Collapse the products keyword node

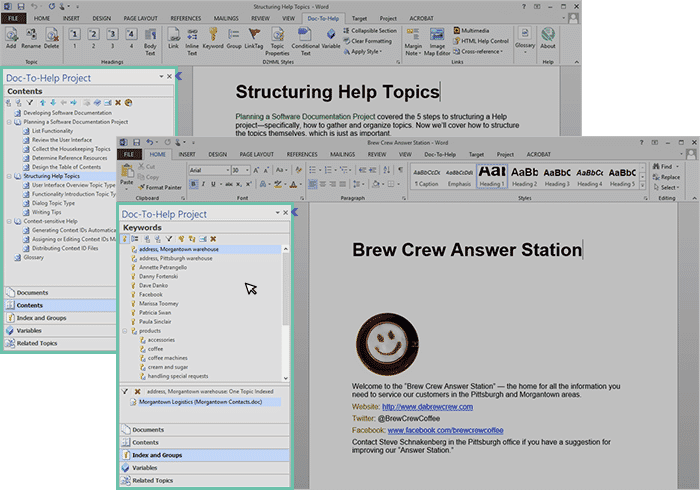(x=125, y=331)
